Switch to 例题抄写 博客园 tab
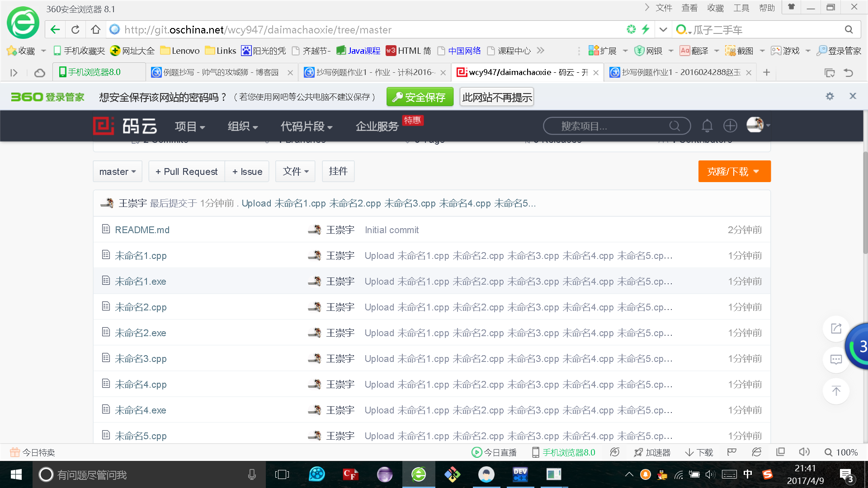 [x=222, y=72]
